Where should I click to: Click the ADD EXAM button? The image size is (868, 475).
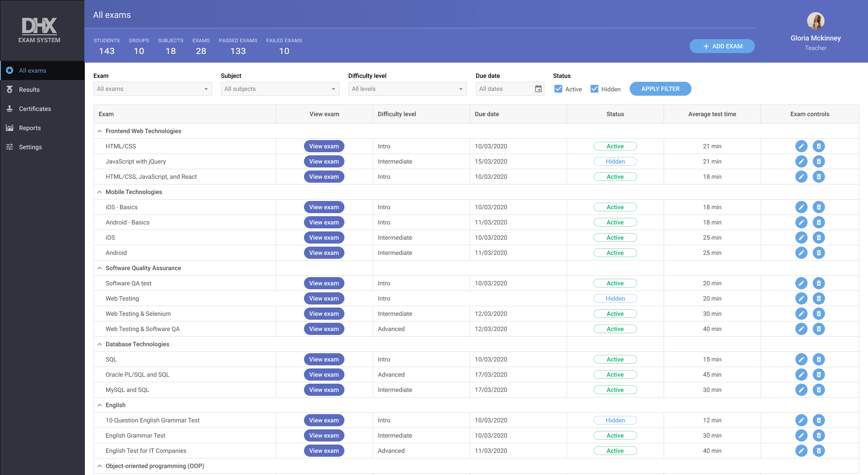pyautogui.click(x=723, y=46)
